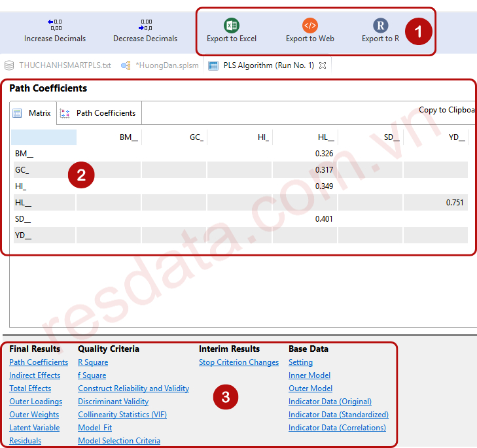Open the Discriminant Validity link

point(113,402)
